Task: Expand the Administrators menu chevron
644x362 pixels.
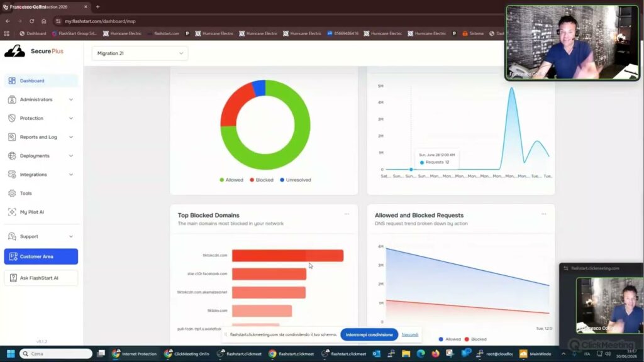Action: [x=71, y=100]
